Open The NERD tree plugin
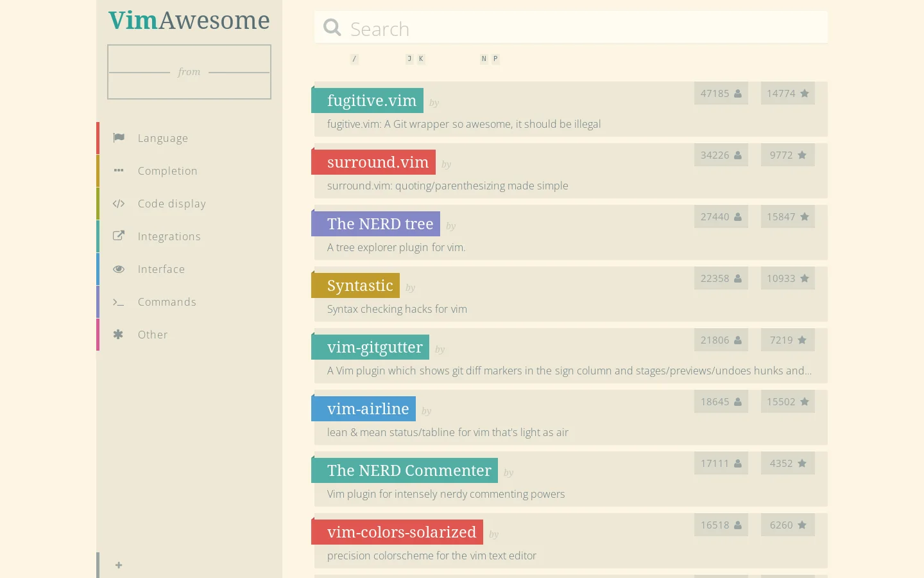The width and height of the screenshot is (924, 578). pyautogui.click(x=376, y=223)
